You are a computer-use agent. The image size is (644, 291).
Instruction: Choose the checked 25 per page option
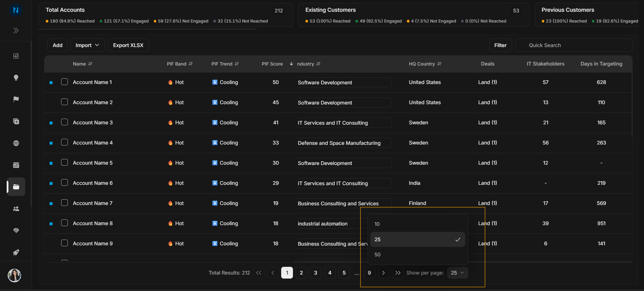(x=418, y=240)
